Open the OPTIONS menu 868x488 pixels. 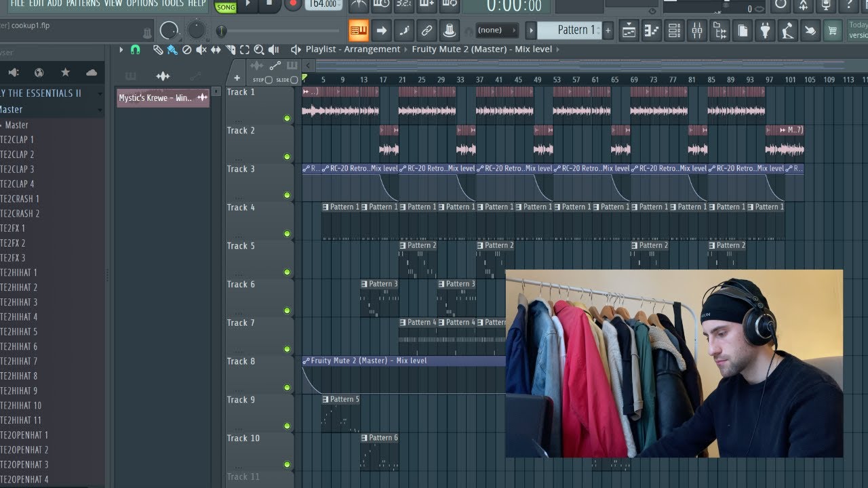(x=142, y=3)
